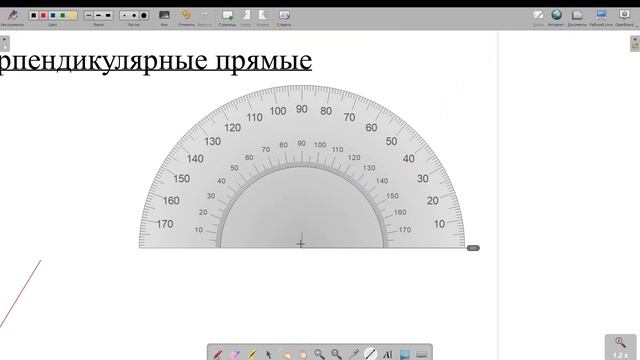Screen dimensions: 640x360
Task: Go to the next page icon
Action: [263, 16]
